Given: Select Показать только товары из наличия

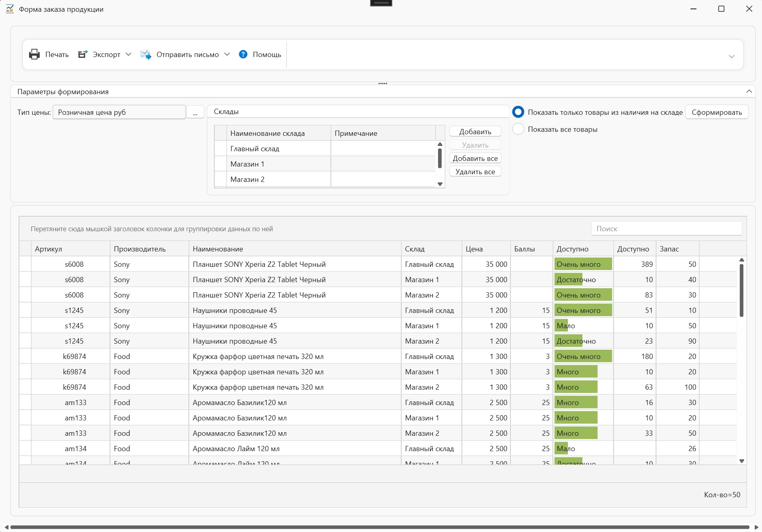Looking at the screenshot, I should [x=518, y=112].
